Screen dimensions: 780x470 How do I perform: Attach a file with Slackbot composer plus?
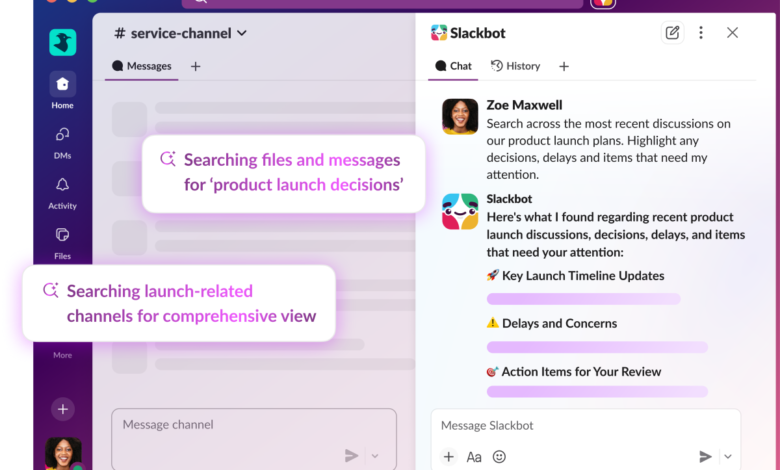tap(449, 457)
